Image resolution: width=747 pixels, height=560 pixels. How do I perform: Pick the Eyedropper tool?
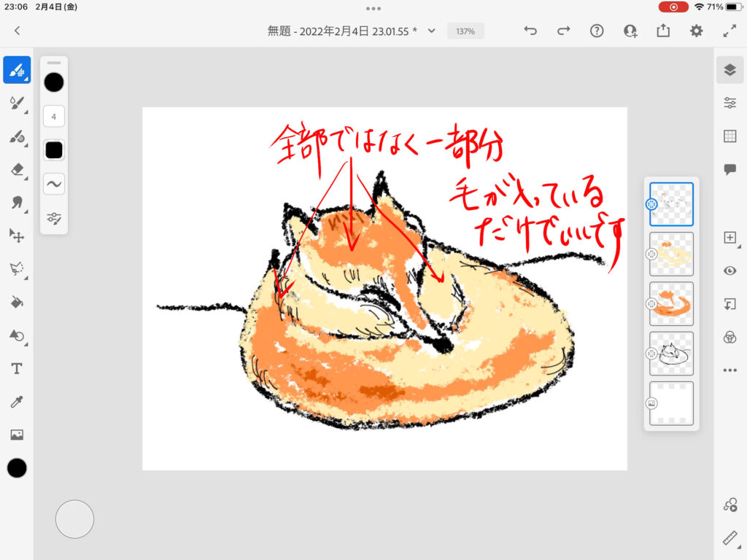17,402
